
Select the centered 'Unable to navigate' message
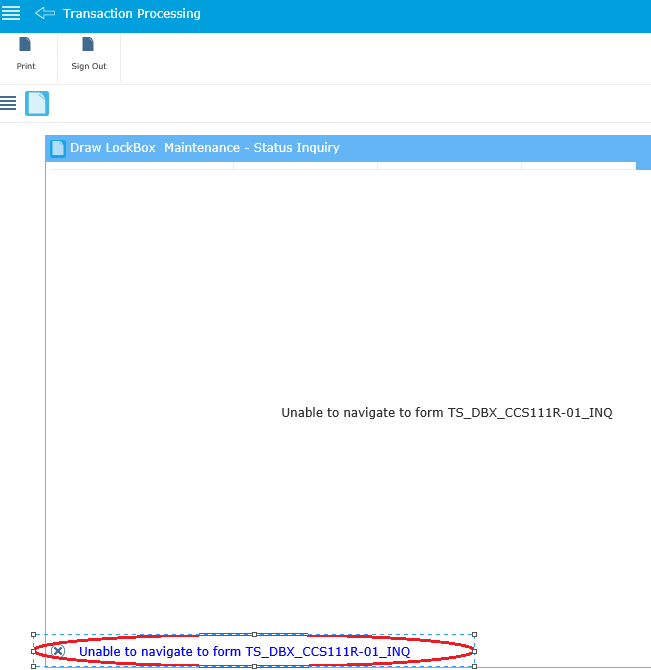[x=447, y=412]
